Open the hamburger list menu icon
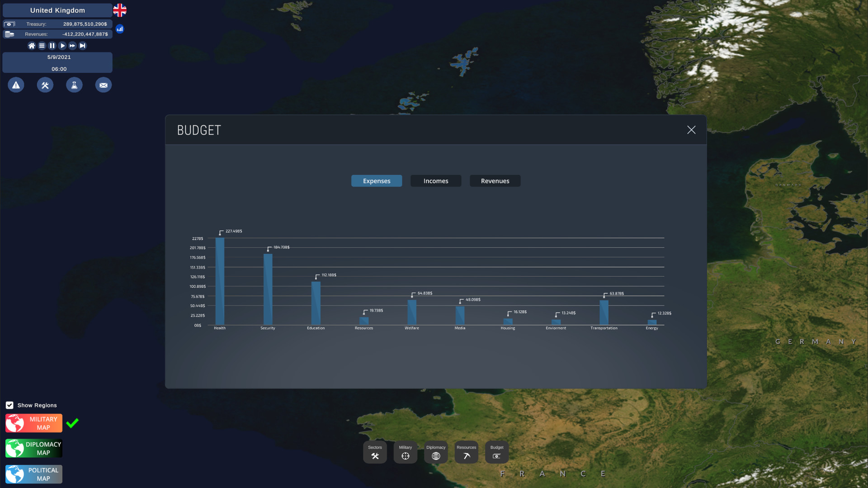 pos(42,46)
